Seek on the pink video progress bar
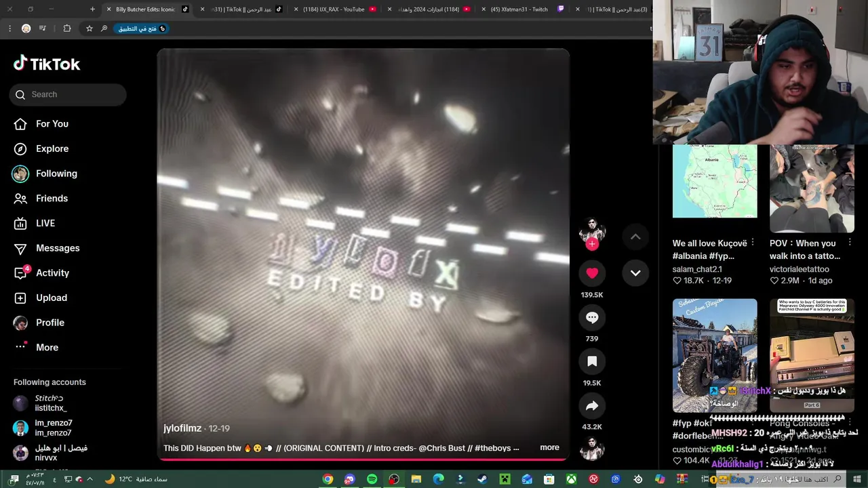Viewport: 868px width, 488px height. click(x=363, y=460)
